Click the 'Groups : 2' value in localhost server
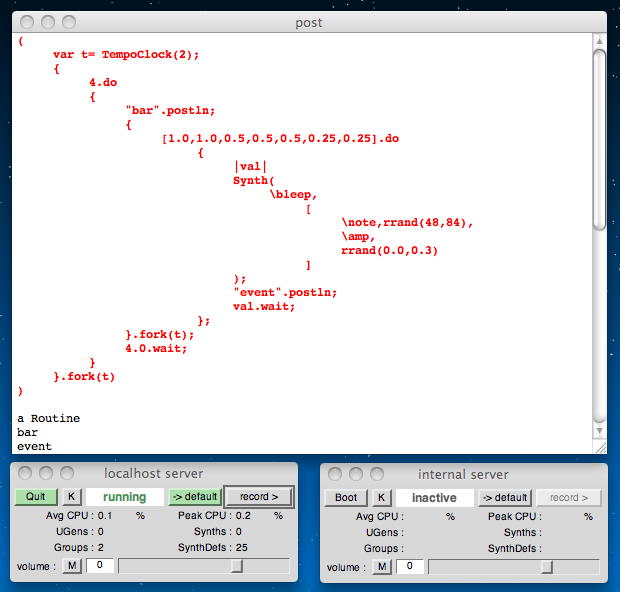The height and width of the screenshot is (592, 620). tap(79, 547)
